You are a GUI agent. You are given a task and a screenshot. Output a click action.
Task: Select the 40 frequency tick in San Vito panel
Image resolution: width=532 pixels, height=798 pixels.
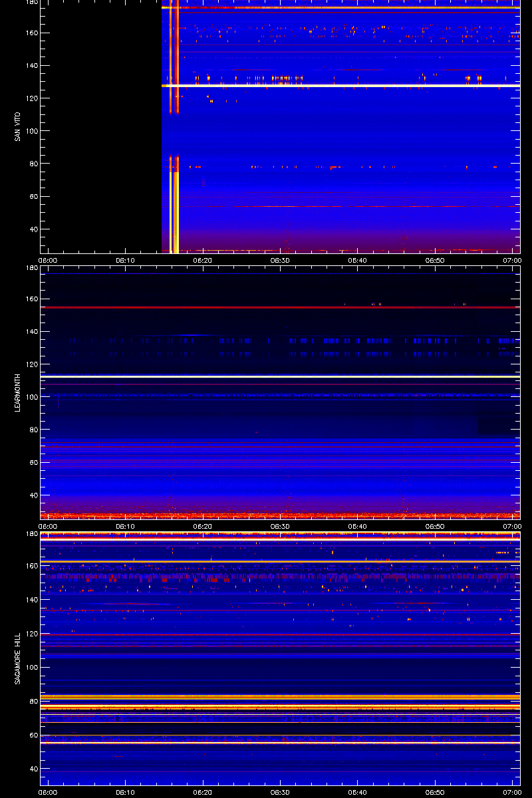click(33, 229)
